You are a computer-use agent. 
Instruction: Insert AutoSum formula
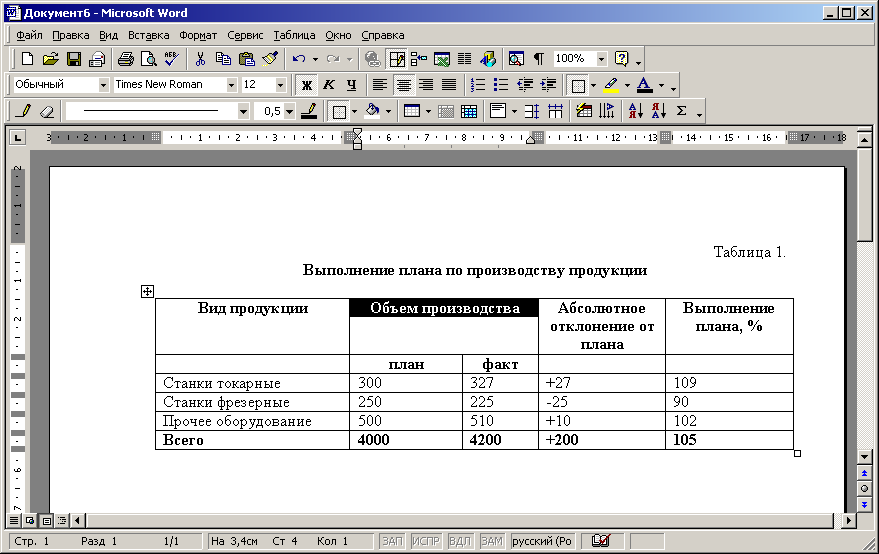(x=682, y=111)
